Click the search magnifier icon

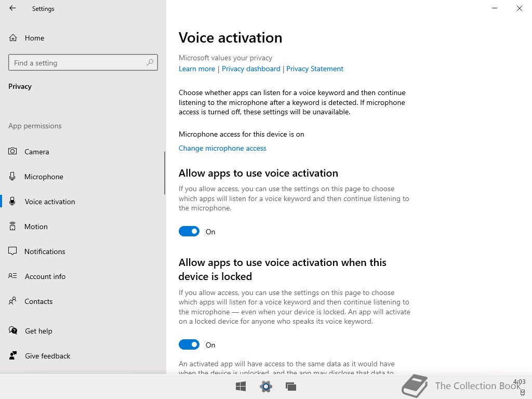(150, 62)
